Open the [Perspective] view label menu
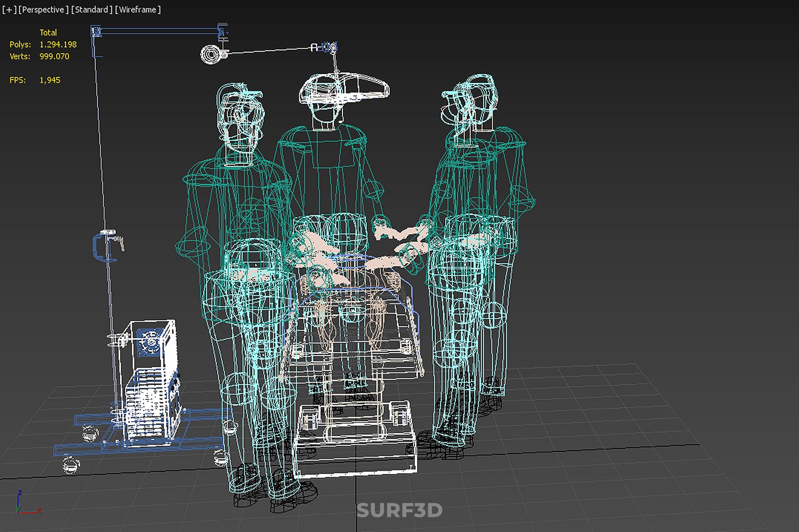Viewport: 799px width, 532px height. (43, 9)
